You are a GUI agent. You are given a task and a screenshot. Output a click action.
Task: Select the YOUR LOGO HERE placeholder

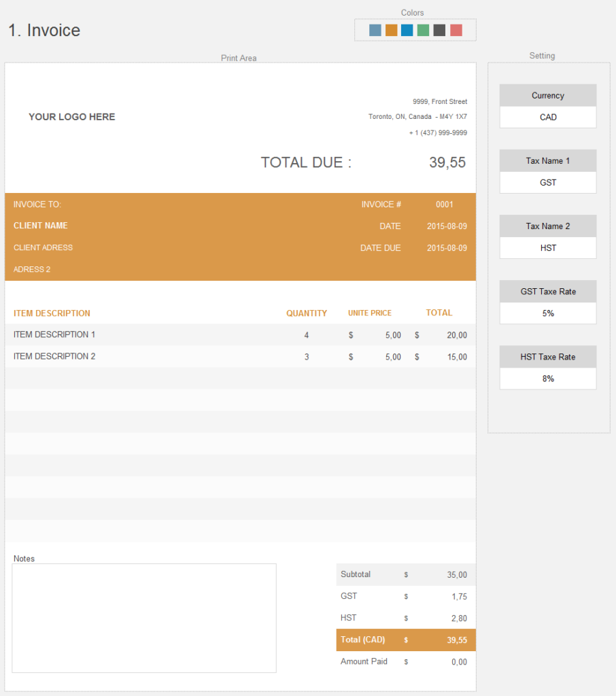pos(71,116)
